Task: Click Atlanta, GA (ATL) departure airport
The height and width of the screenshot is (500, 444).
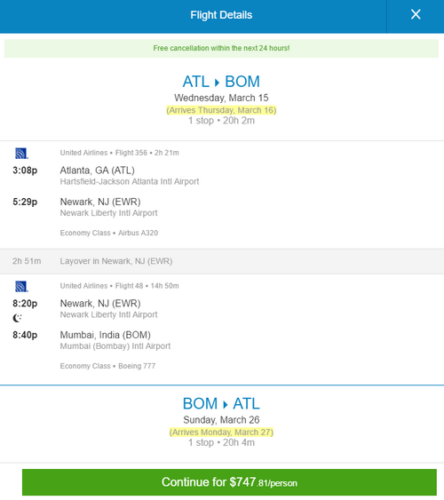Action: pos(97,170)
